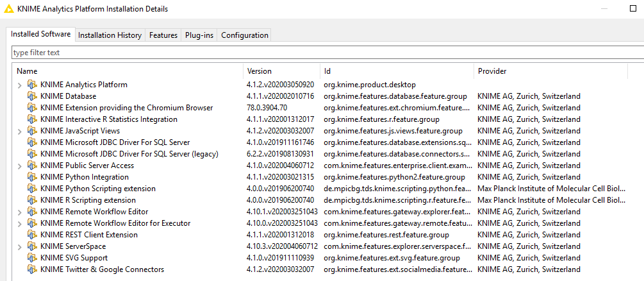This screenshot has width=644, height=281.
Task: Click the non-legacy Microsoft JDBC Driver feature icon
Action: [32, 142]
